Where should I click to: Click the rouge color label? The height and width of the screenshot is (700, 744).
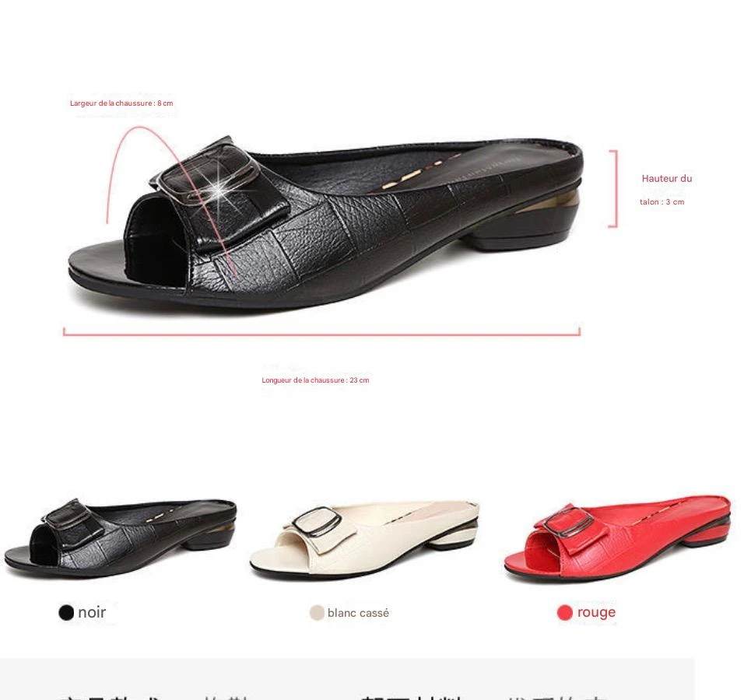click(596, 612)
